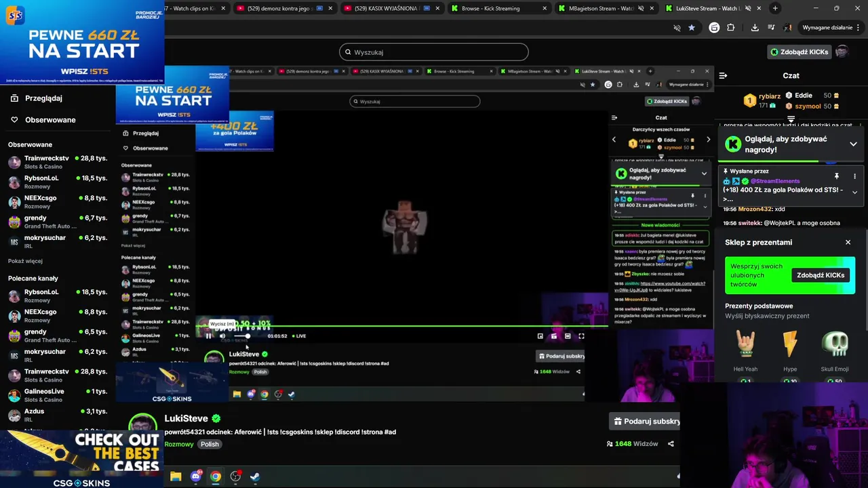Unmute the MBagietson Stream tab speaker icon
The width and height of the screenshot is (868, 488).
[641, 8]
